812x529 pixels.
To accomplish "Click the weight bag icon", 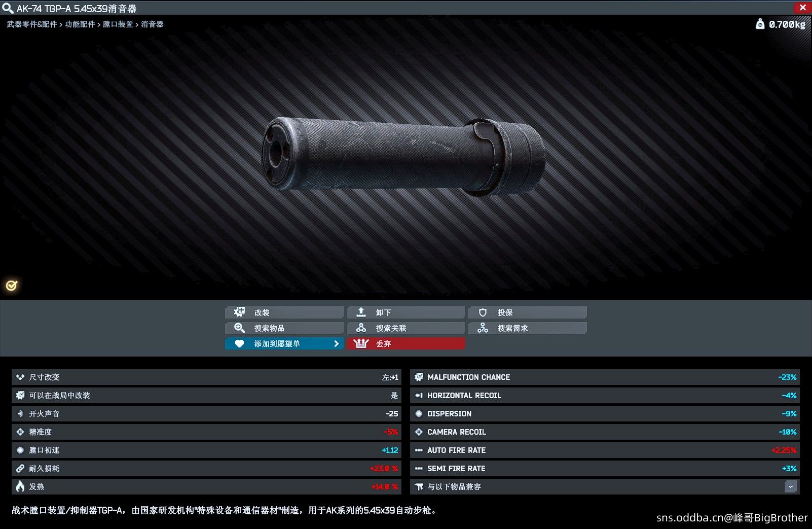I will coord(760,24).
